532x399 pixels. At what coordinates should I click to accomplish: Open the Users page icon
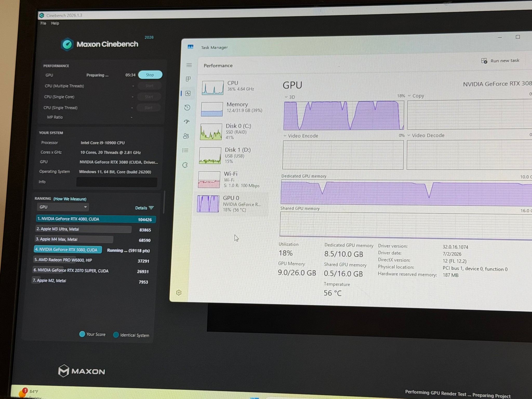click(186, 136)
